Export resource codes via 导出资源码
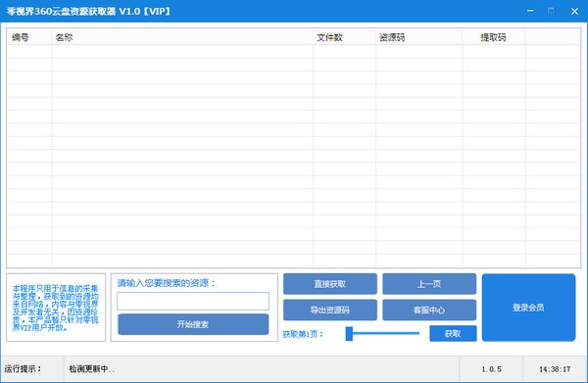The width and height of the screenshot is (588, 383). click(330, 310)
